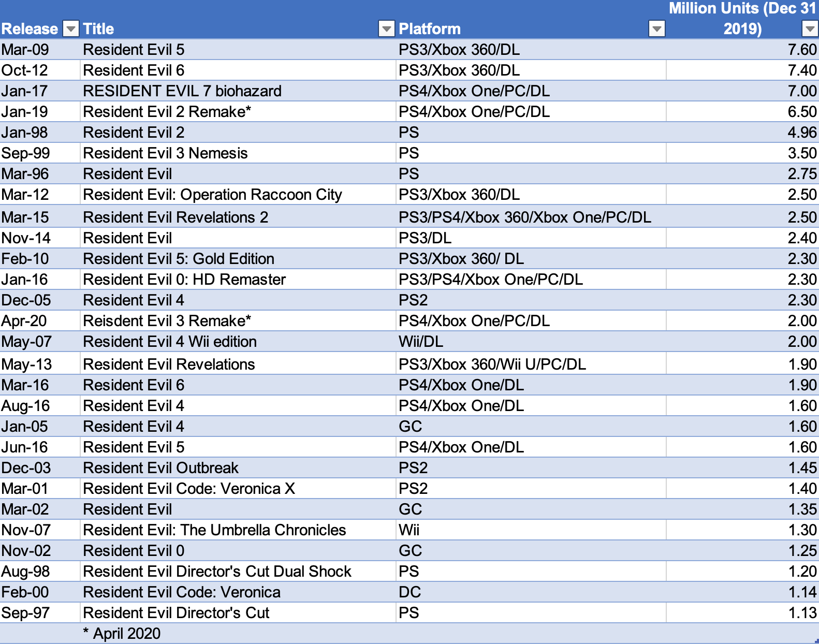This screenshot has width=819, height=644.
Task: Click the DC platform cell
Action: [x=409, y=592]
